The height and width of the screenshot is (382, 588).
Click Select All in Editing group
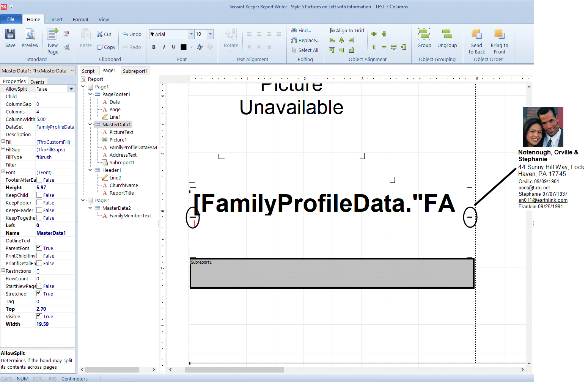305,50
